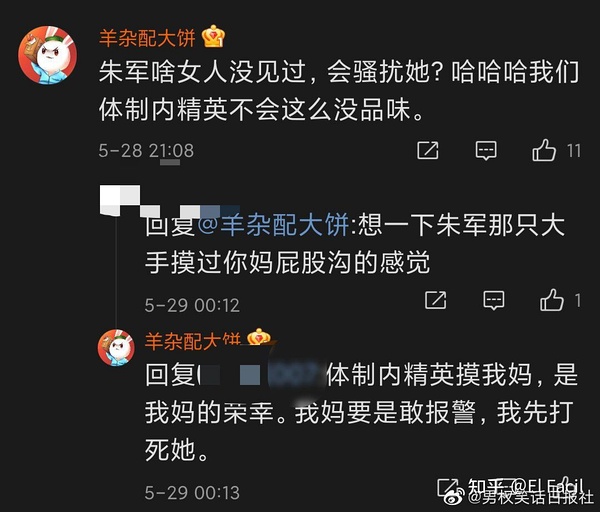Image resolution: width=600 pixels, height=512 pixels.
Task: Open large rabbit avatar of 羊杂配大饼
Action: tap(47, 55)
